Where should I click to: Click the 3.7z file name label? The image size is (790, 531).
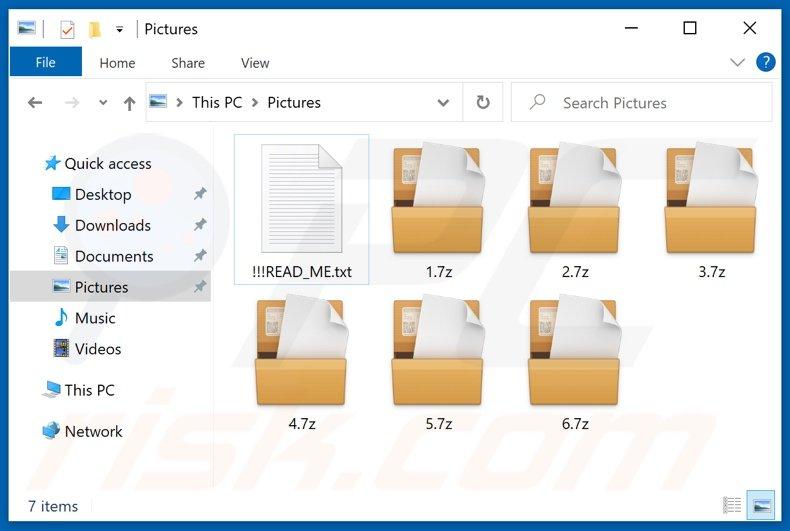[x=712, y=272]
